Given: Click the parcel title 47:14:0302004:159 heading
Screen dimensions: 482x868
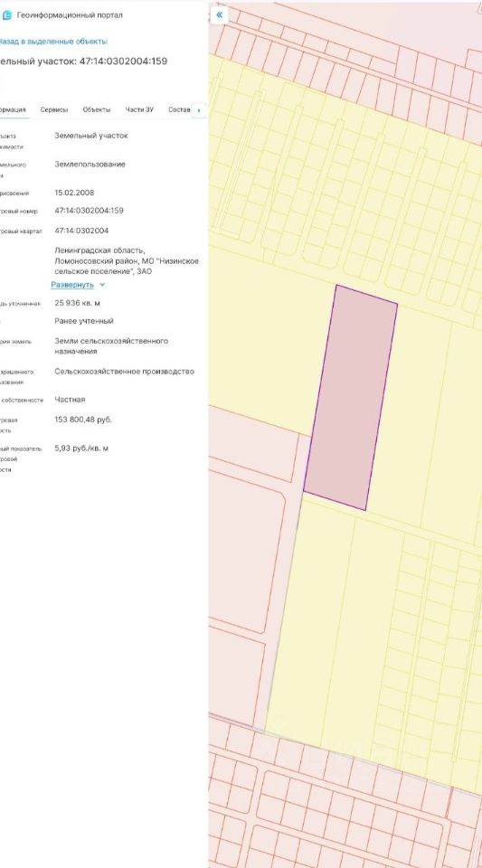Looking at the screenshot, I should [x=83, y=61].
